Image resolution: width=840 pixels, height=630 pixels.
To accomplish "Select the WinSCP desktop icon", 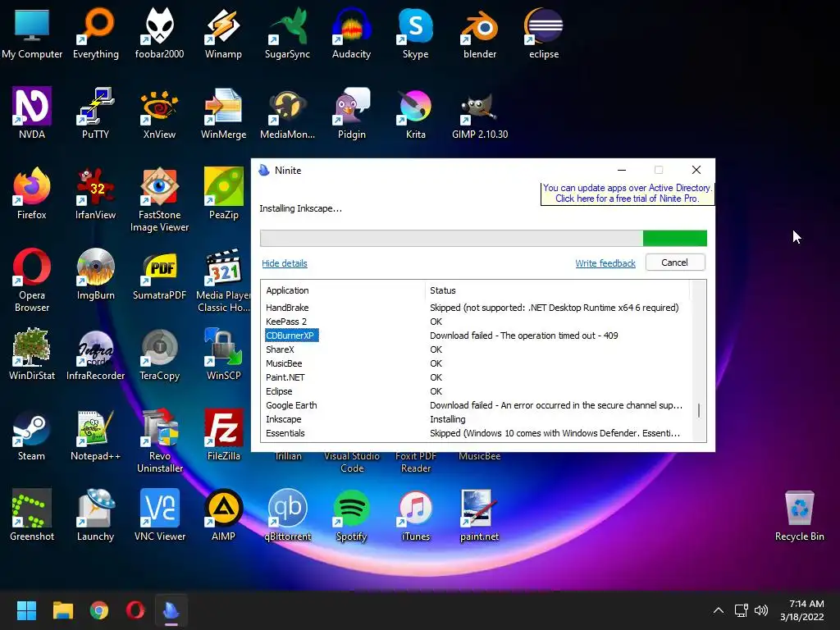I will [223, 354].
